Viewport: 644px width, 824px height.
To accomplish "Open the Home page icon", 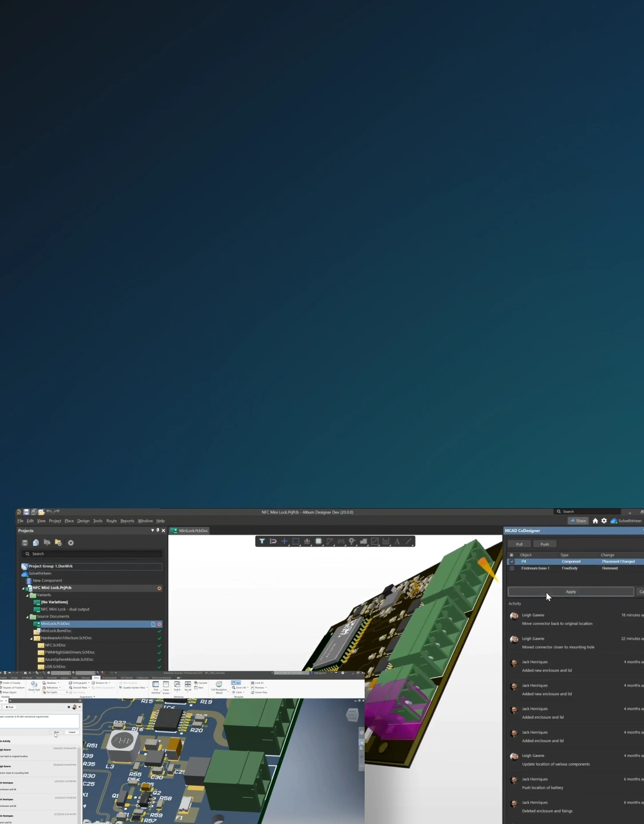I will tap(595, 521).
